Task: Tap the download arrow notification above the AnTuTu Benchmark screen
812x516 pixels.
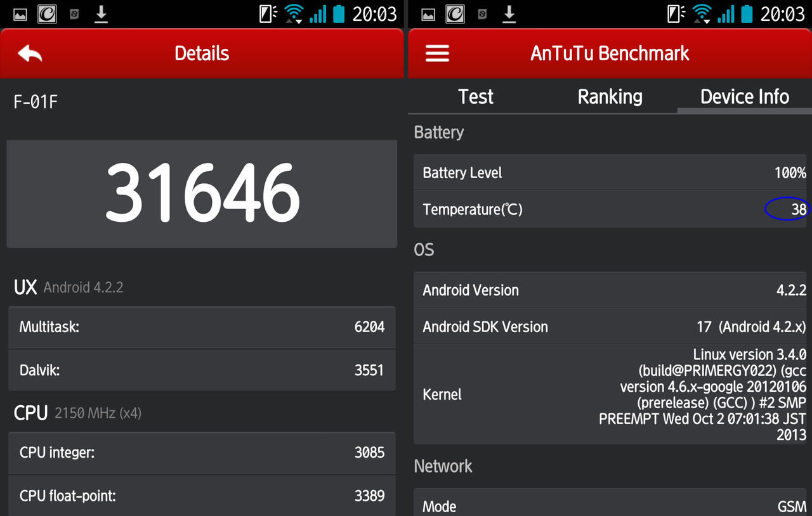Action: point(509,14)
